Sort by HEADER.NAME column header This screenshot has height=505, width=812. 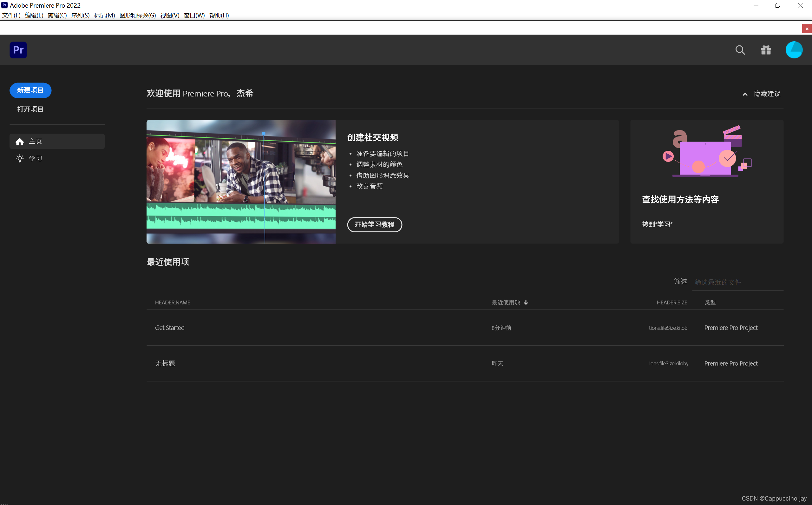172,302
